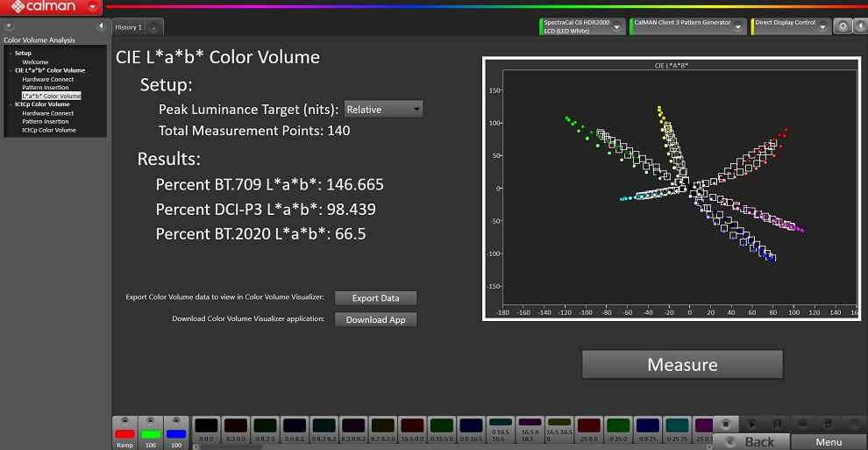Select the 0 8.2 8.2 cyan patch

324,430
